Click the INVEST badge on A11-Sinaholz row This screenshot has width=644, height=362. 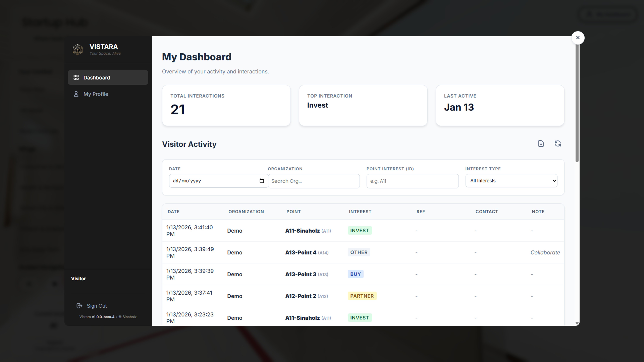pyautogui.click(x=359, y=230)
